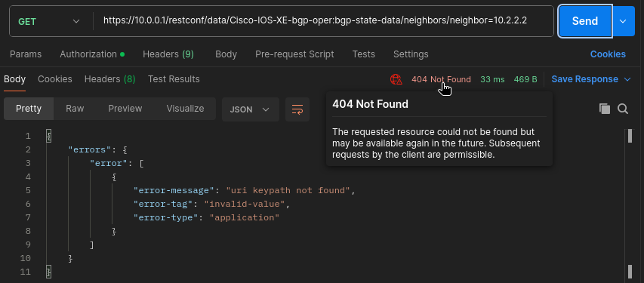This screenshot has height=283, width=644.
Task: Select the response Body tab
Action: 15,79
